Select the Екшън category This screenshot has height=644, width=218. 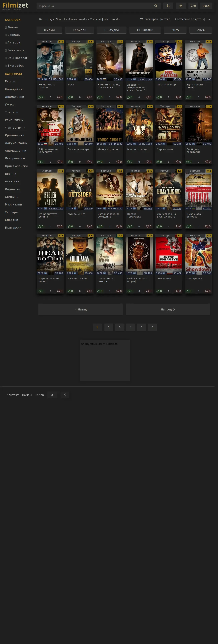(x=10, y=81)
